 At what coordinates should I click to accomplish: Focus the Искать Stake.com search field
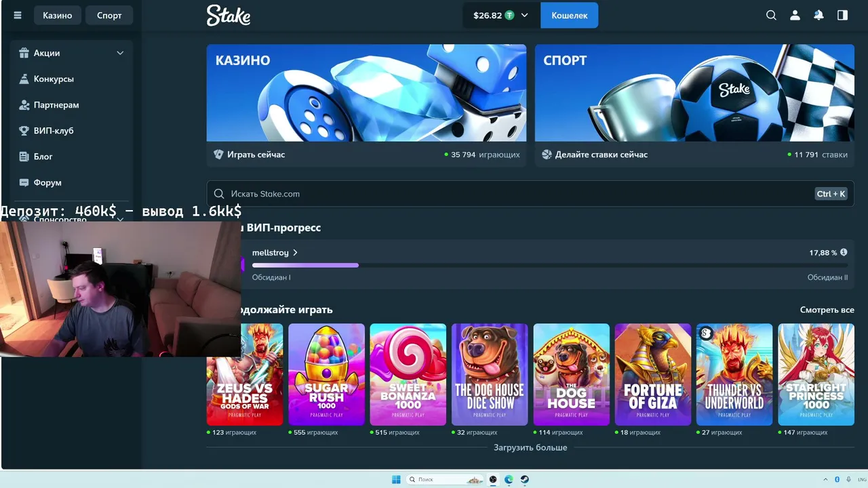click(x=530, y=194)
